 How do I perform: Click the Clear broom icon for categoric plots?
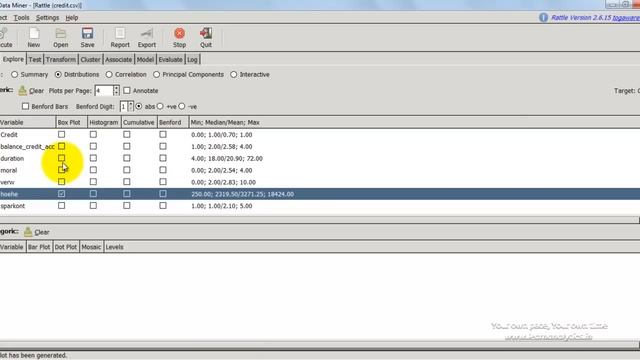coord(28,232)
